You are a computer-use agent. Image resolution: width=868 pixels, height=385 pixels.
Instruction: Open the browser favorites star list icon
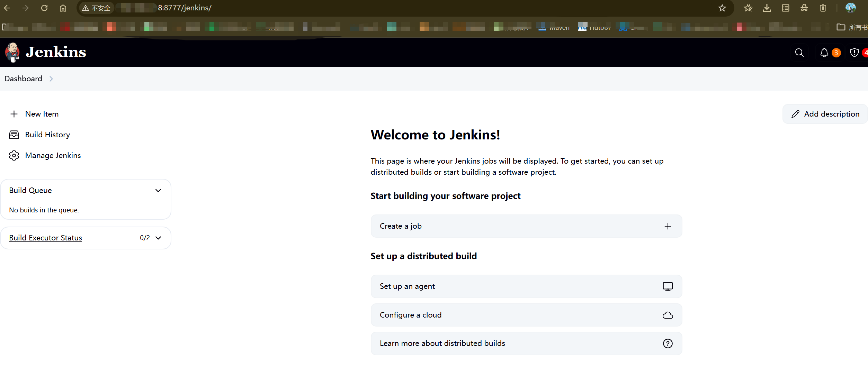748,8
